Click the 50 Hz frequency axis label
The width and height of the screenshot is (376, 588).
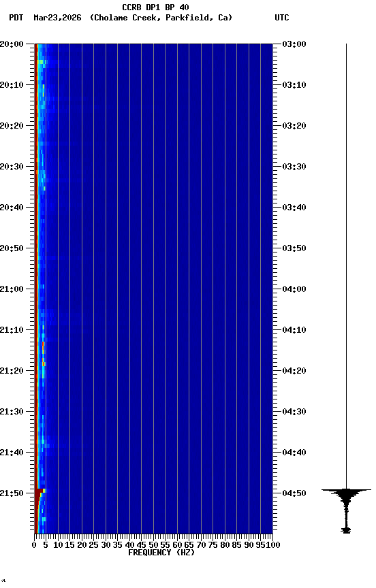click(153, 546)
